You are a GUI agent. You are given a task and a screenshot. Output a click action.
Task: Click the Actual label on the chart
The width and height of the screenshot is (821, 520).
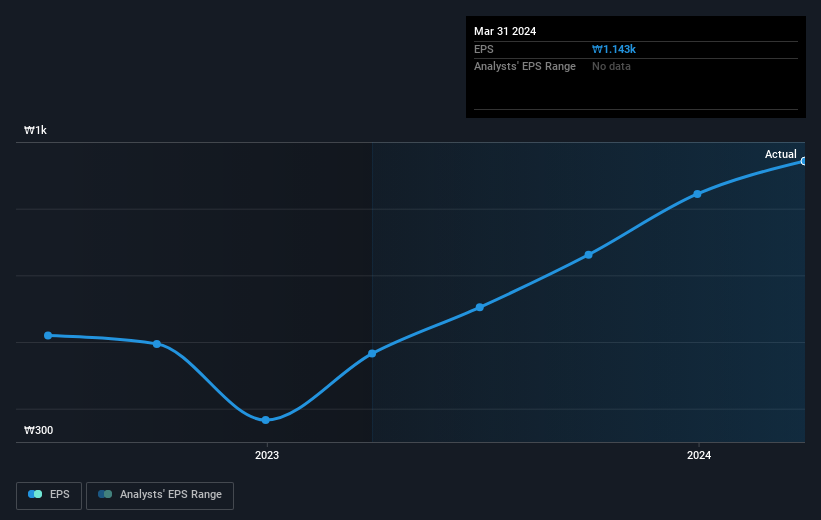click(x=781, y=154)
